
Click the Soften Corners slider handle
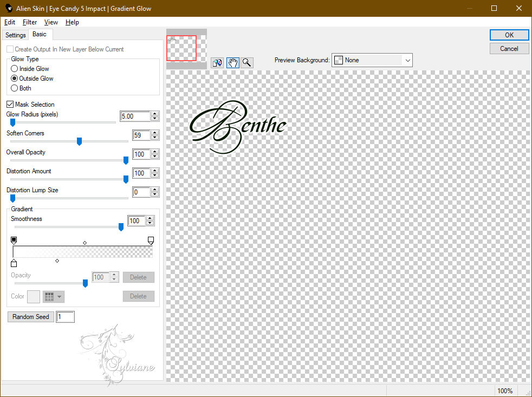point(79,141)
